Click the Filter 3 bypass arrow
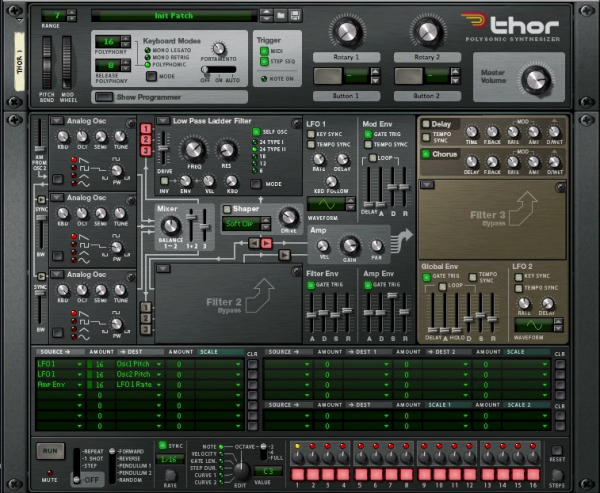 pyautogui.click(x=523, y=209)
